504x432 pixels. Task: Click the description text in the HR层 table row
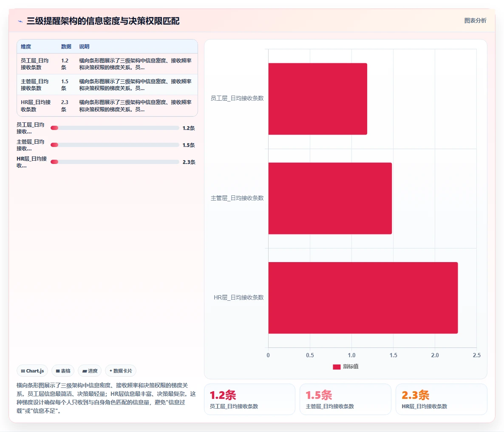[135, 106]
